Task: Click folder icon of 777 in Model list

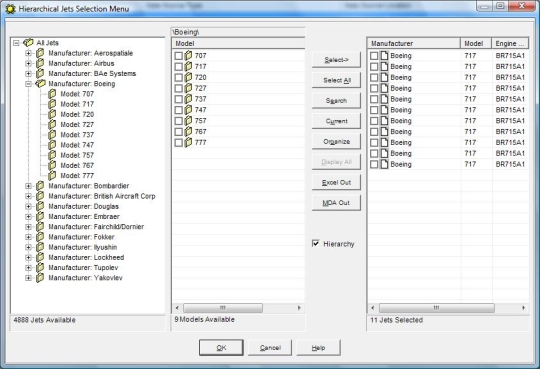Action: [x=188, y=142]
